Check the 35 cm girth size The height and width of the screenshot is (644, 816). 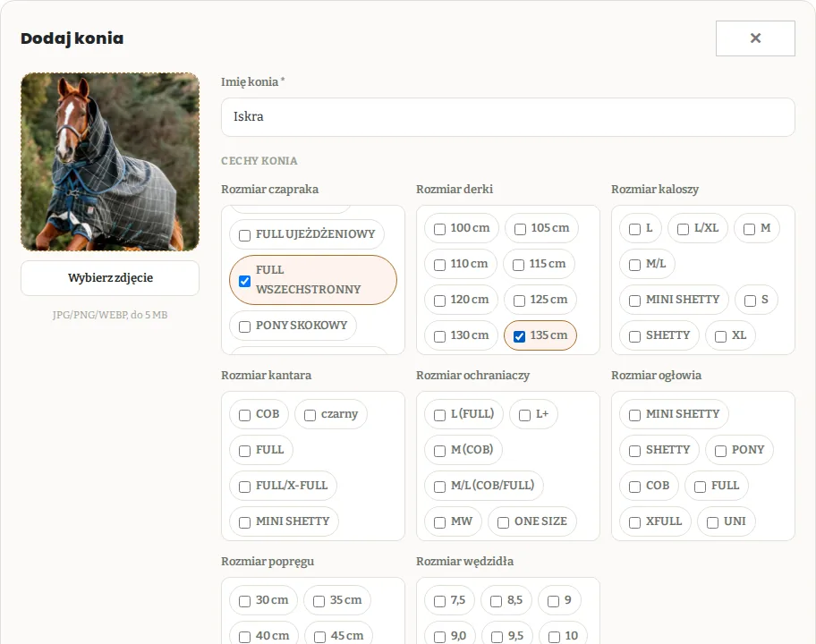click(x=319, y=601)
